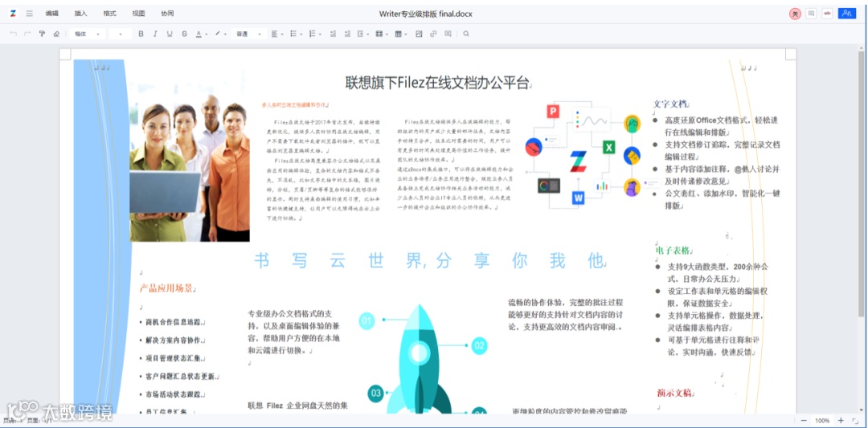Viewport: 868px width, 428px height.
Task: Click the pink user avatar 美
Action: [x=795, y=14]
